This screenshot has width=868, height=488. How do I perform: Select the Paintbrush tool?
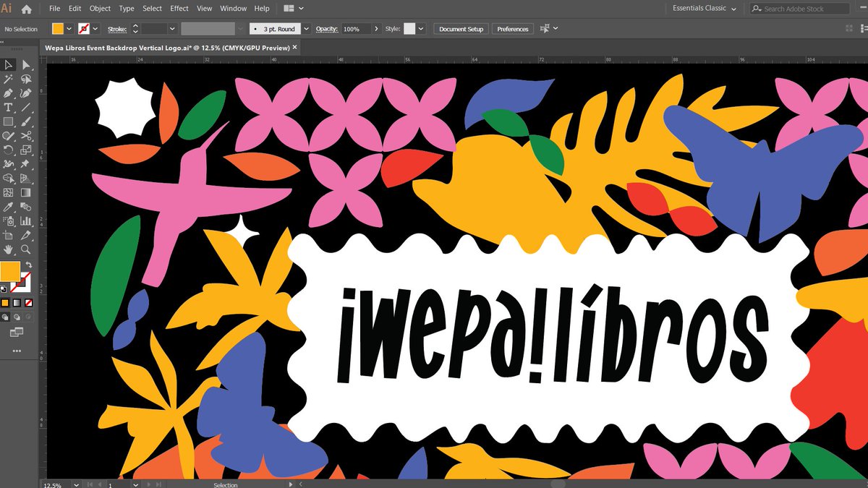pos(26,121)
